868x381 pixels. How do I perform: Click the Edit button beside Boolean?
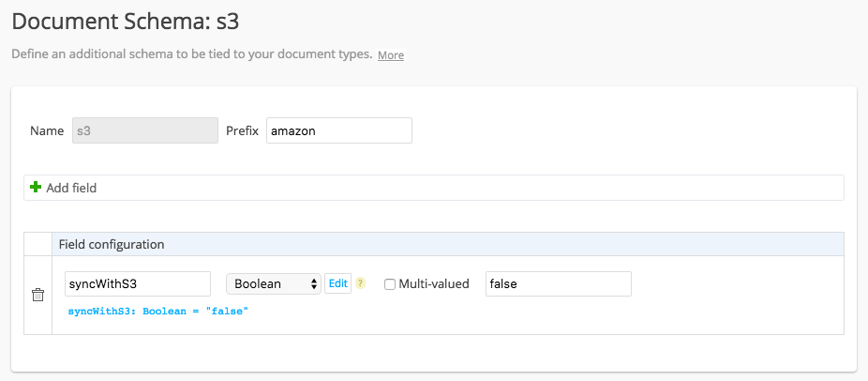pos(337,283)
